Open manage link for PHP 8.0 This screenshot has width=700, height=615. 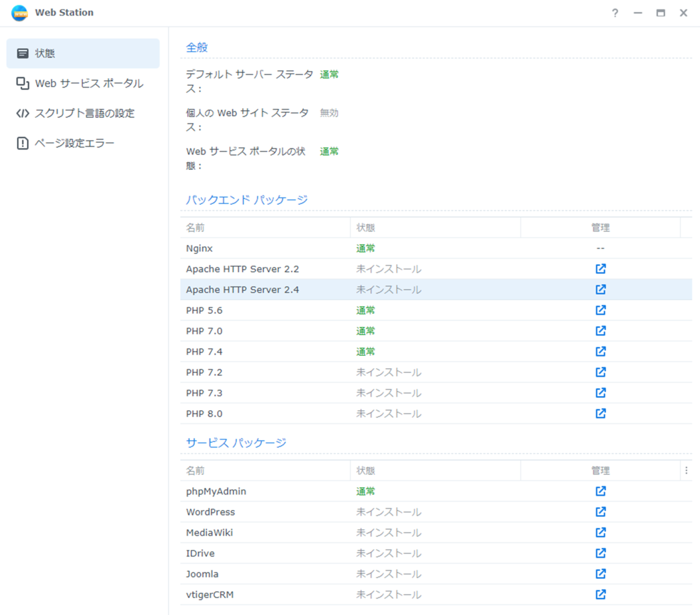pyautogui.click(x=600, y=414)
